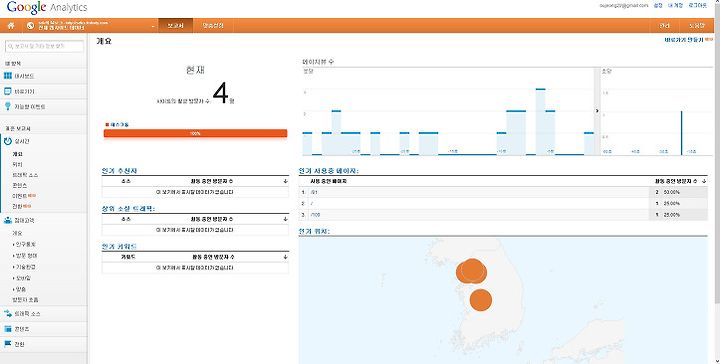Expand 모바일 (Mobile) under Audience
Image resolution: width=720 pixels, height=364 pixels.
click(22, 278)
